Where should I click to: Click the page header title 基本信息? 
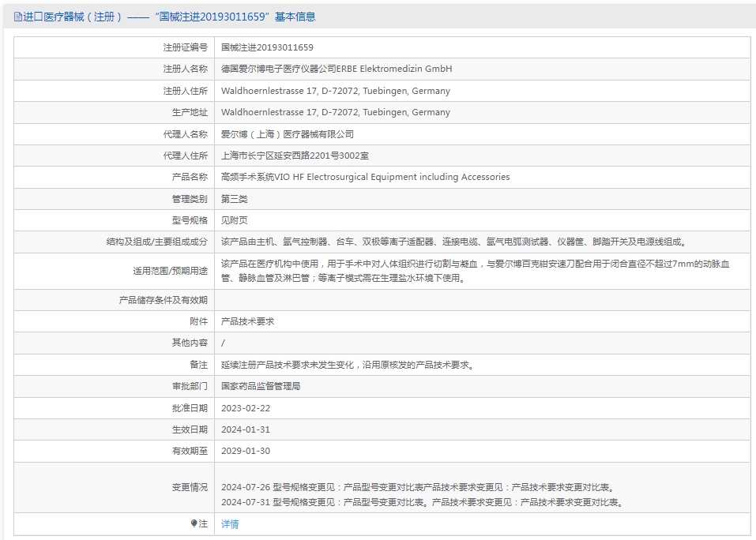point(295,17)
